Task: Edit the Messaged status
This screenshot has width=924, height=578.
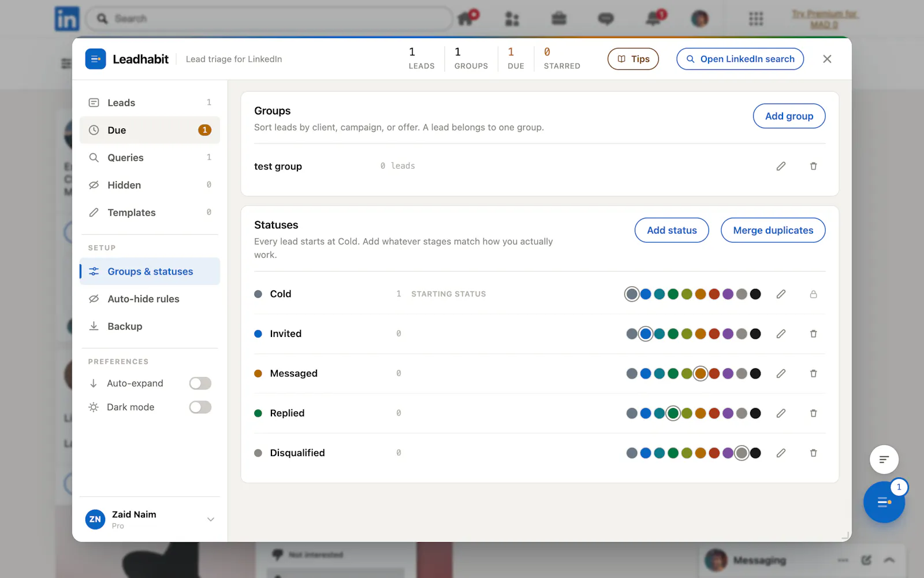Action: point(781,374)
